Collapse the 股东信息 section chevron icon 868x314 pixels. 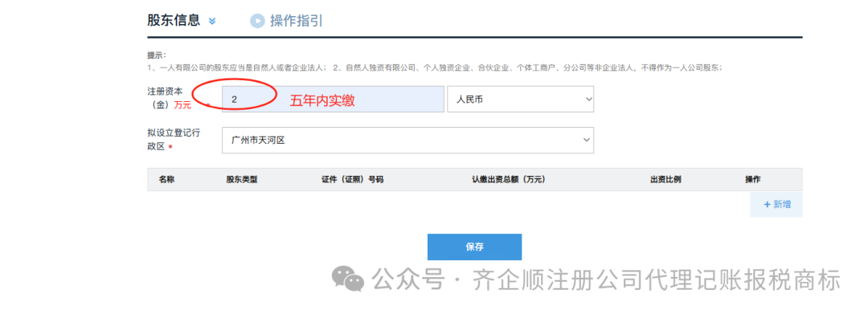click(x=212, y=21)
